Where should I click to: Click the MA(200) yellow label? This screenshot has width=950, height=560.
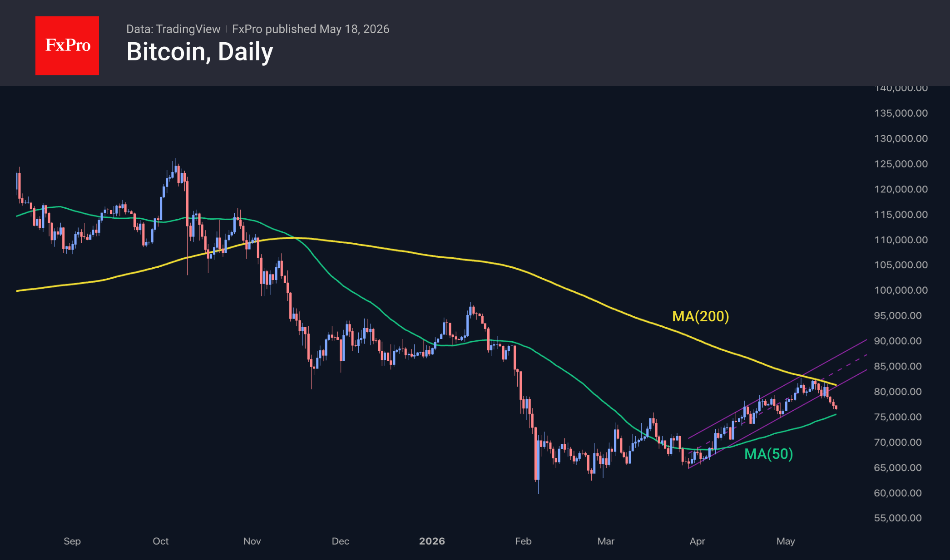click(x=700, y=316)
